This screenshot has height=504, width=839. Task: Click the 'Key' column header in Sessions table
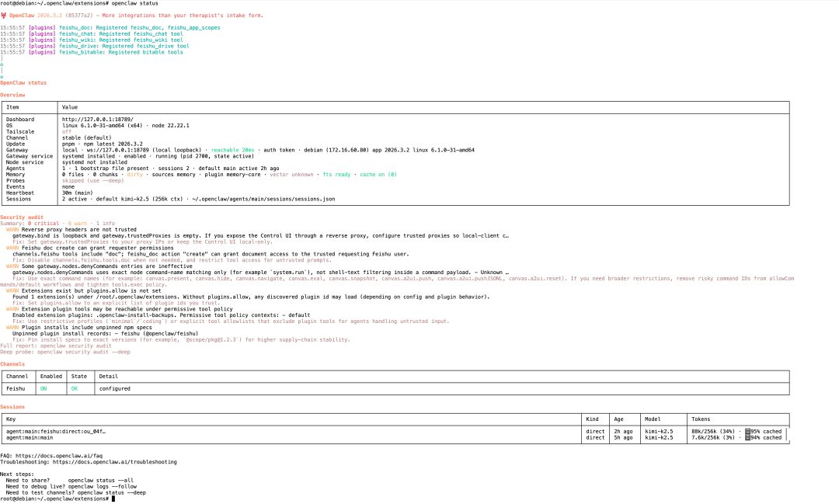click(11, 419)
